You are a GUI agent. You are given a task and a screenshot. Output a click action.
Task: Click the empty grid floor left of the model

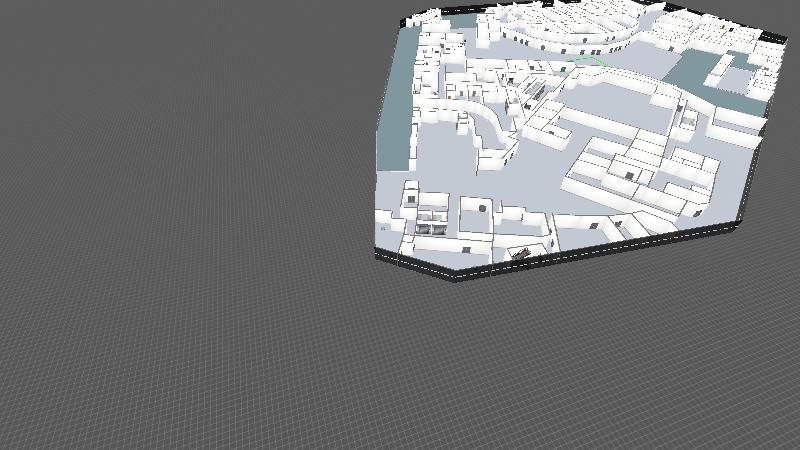click(180, 200)
